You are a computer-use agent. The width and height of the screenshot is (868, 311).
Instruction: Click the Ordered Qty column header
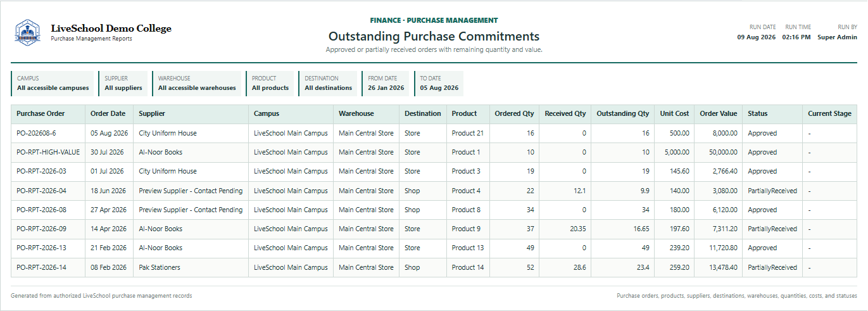click(x=514, y=114)
